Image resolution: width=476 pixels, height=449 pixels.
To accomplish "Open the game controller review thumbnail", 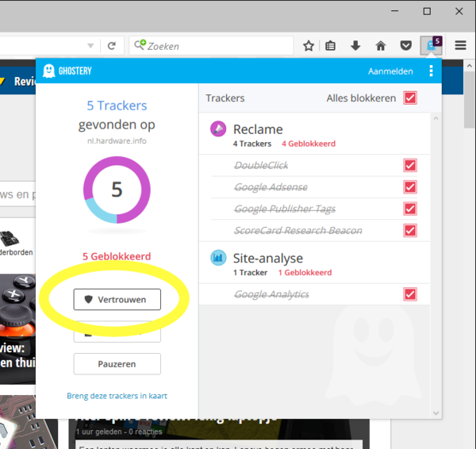I will tap(17, 328).
